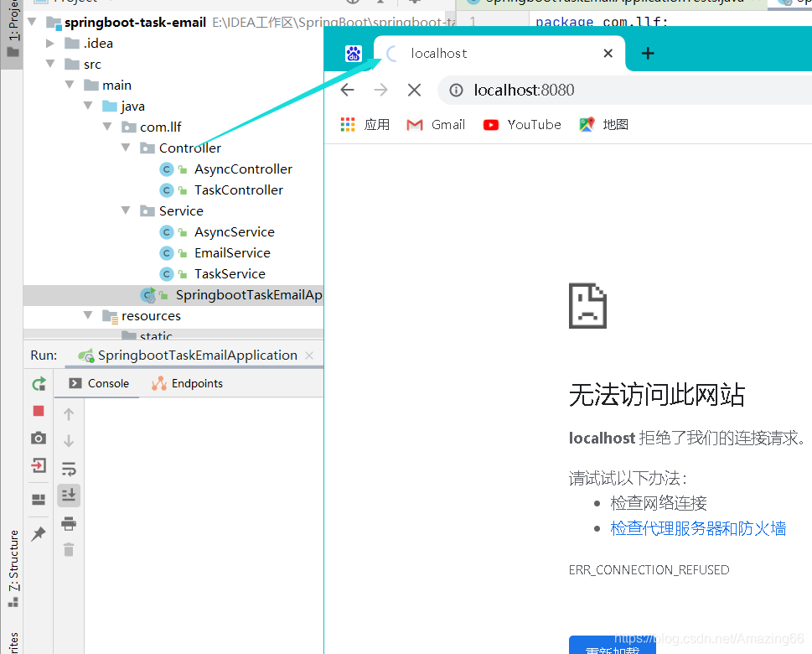This screenshot has width=812, height=654.
Task: Click the Exit icon in Run toolbar
Action: point(39,465)
